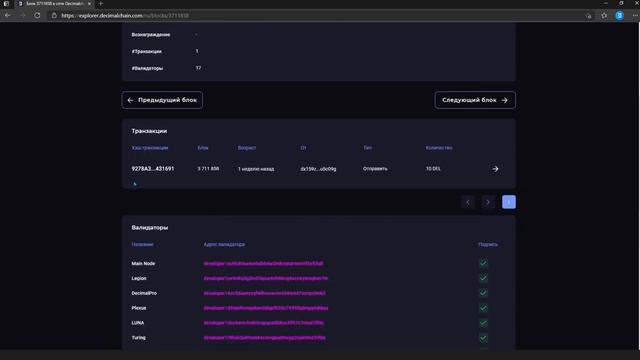640x360 pixels.
Task: Open the browser settings three-dots menu
Action: tap(635, 16)
